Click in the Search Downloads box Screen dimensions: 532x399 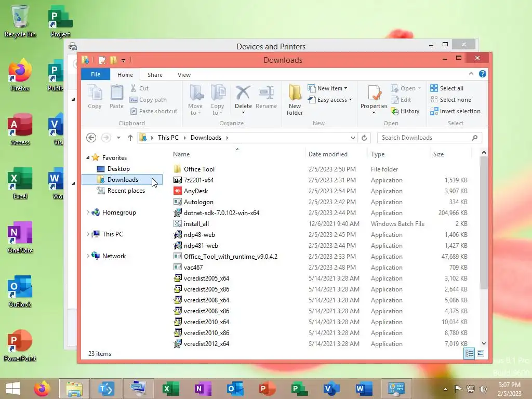pos(429,138)
